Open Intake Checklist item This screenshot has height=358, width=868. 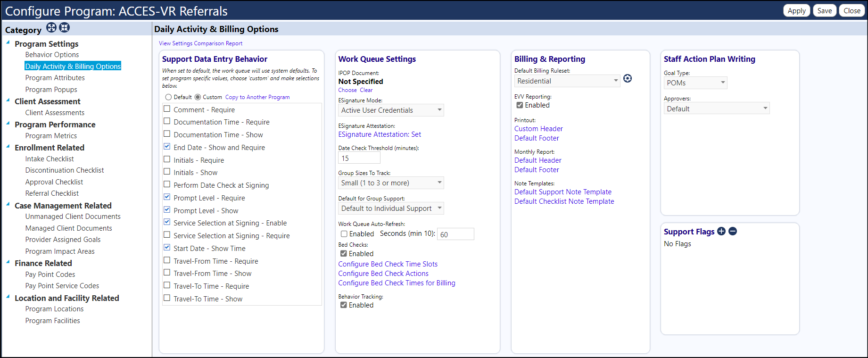(x=50, y=159)
